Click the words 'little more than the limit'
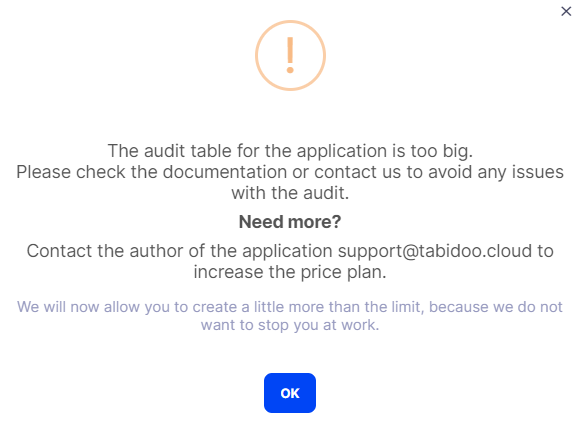Viewport: 581px width, 435px height. [338, 307]
